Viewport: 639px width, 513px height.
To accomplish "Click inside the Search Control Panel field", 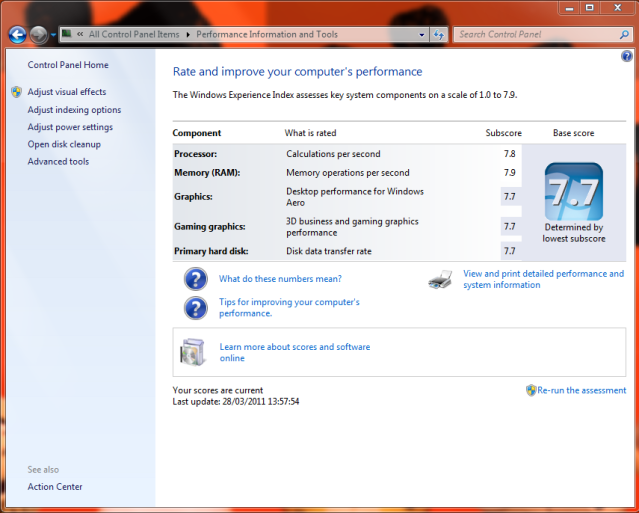I will coord(535,35).
